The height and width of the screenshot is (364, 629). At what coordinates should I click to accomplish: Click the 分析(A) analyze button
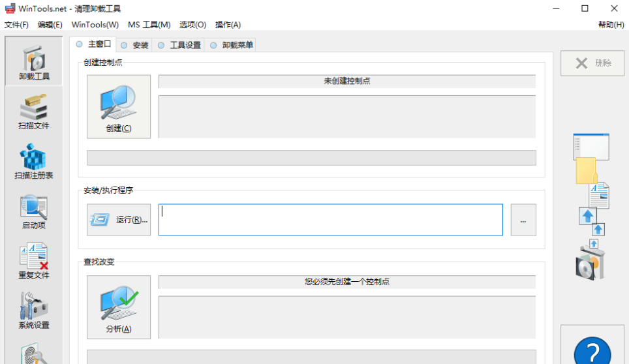coord(119,307)
